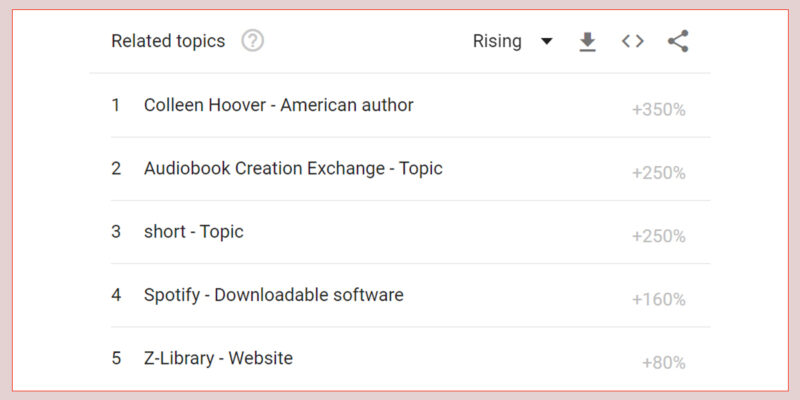
Task: Share the Related topics widget
Action: (x=678, y=41)
